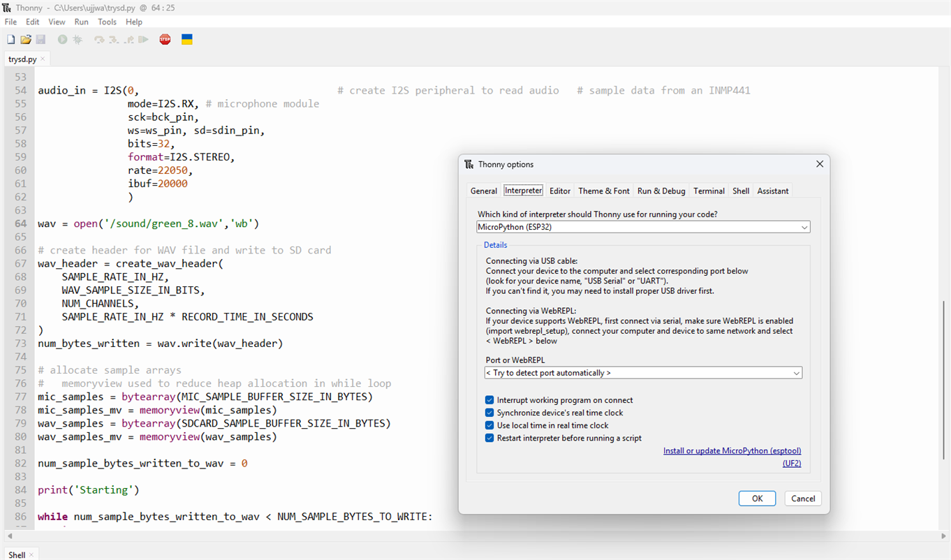Click the Resume execution icon
Image resolution: width=951 pixels, height=560 pixels.
pos(143,40)
